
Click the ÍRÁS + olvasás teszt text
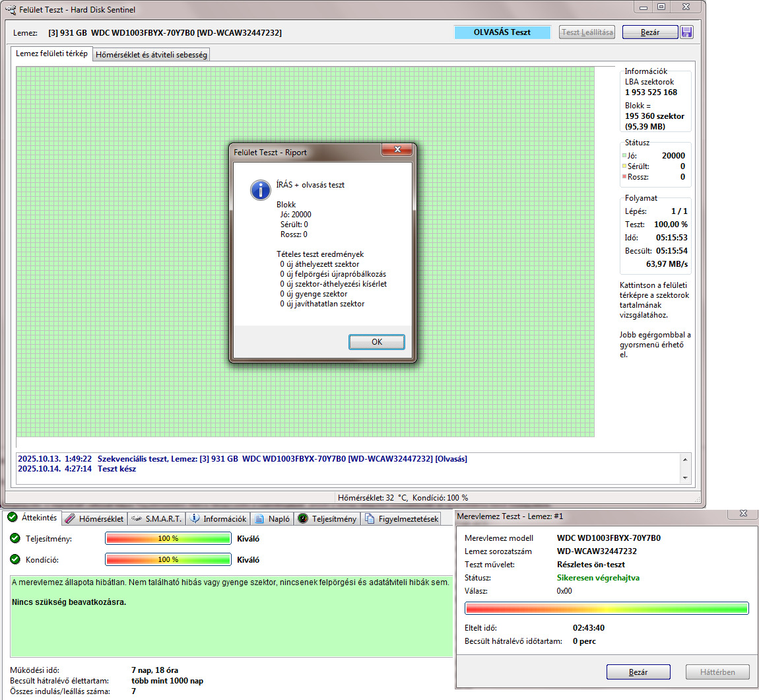pos(310,184)
